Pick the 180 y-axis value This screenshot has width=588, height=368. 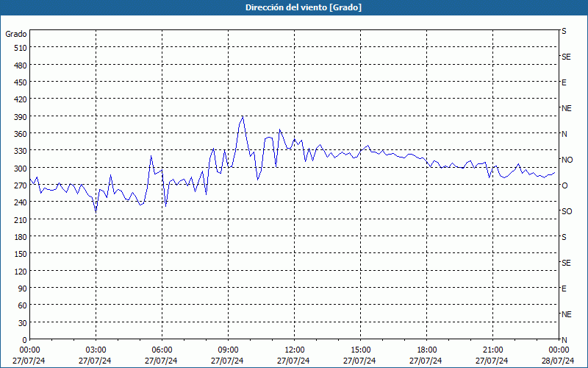click(x=21, y=237)
